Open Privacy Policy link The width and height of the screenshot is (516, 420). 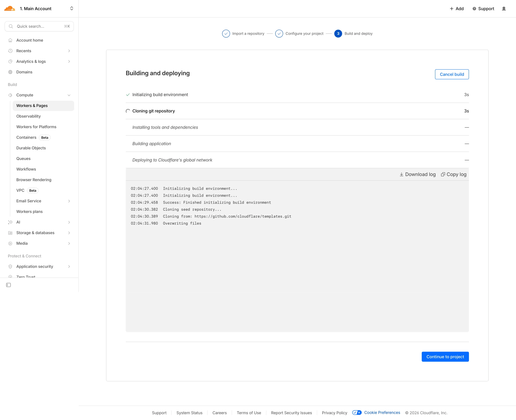point(334,413)
